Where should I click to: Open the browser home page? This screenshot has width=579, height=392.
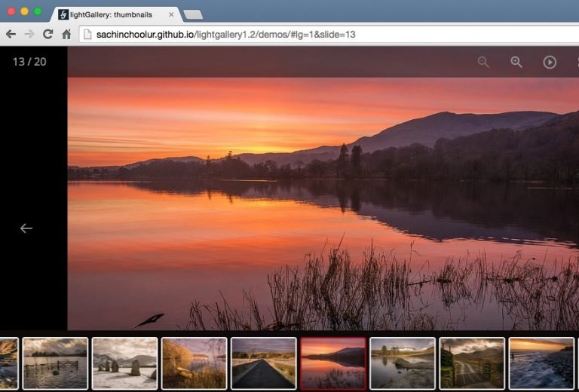tap(66, 34)
